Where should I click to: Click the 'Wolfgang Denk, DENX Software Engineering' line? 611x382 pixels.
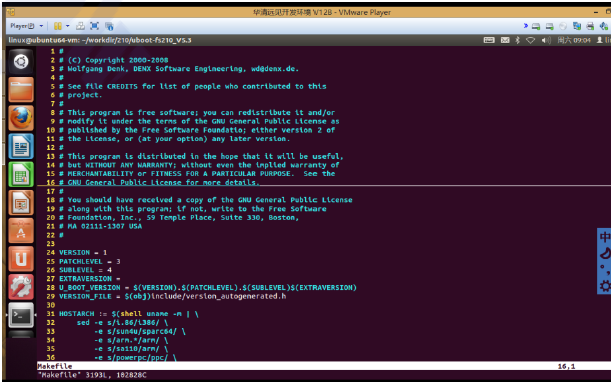179,69
